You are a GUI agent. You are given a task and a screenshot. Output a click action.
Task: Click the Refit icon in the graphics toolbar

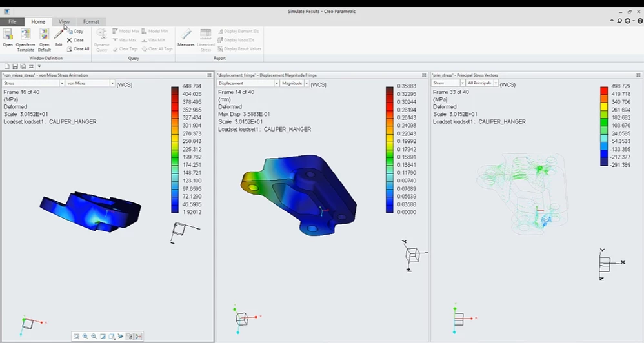76,337
